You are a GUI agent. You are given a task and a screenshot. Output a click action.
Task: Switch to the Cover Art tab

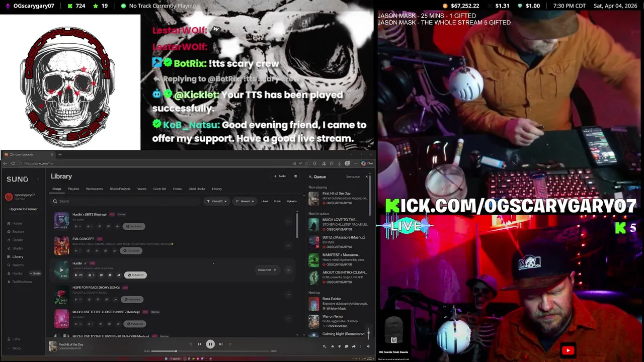click(159, 189)
